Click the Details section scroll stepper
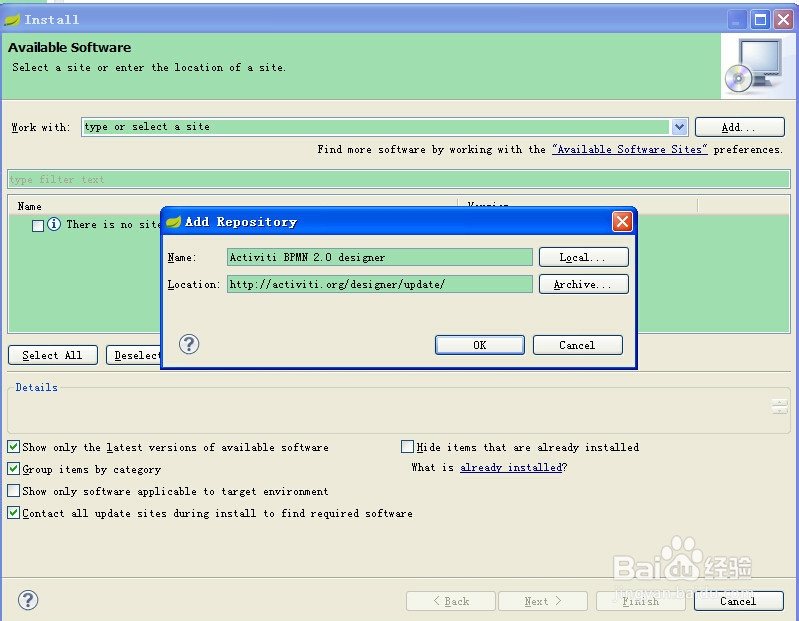The image size is (799, 621). pyautogui.click(x=779, y=407)
